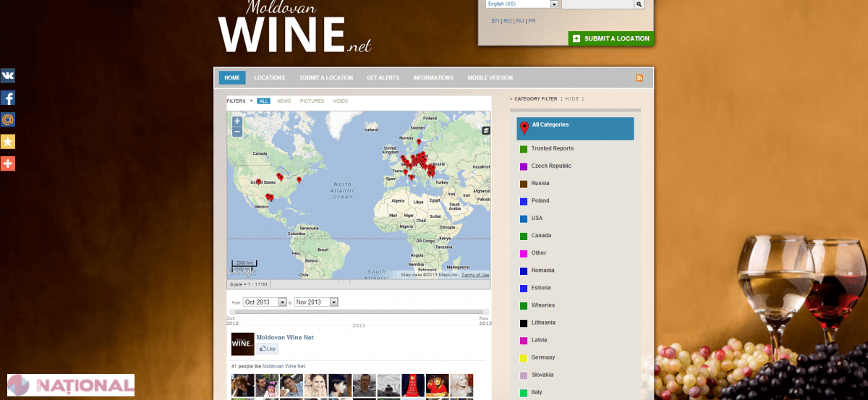868x400 pixels.
Task: Filter by USA category
Action: (537, 218)
